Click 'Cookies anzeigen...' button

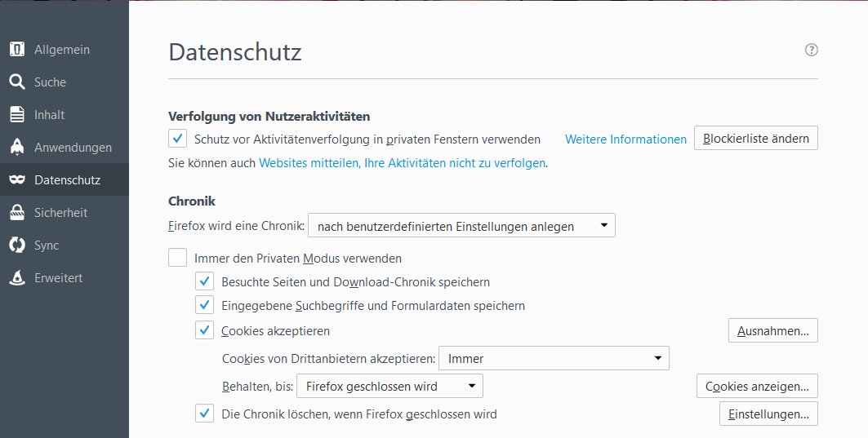[x=757, y=387]
